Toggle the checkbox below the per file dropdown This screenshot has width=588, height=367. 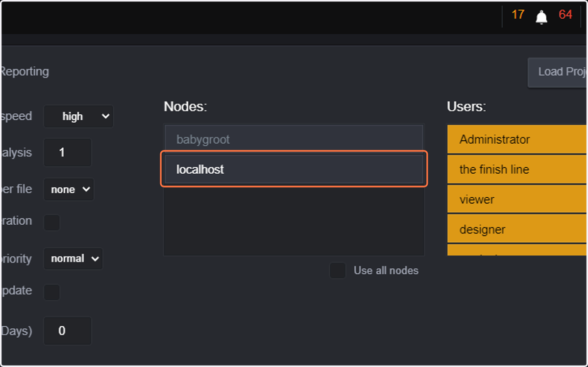(52, 222)
